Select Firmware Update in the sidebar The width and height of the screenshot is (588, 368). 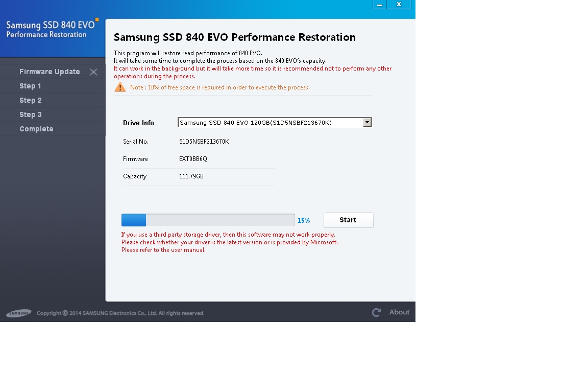tap(50, 72)
